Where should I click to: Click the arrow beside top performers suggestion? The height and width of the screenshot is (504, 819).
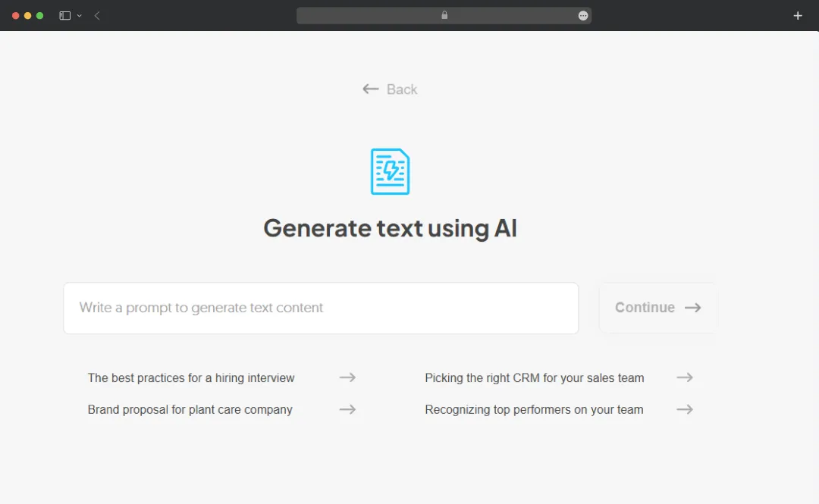click(x=685, y=409)
